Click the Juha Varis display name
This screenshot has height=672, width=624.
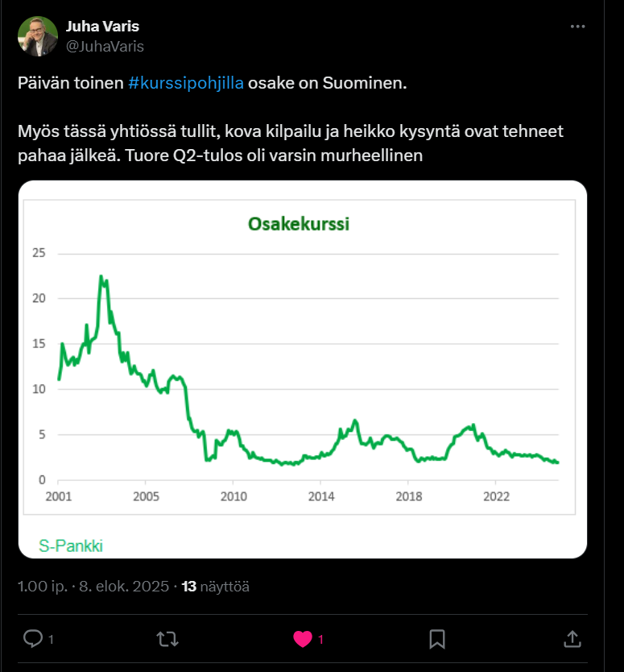pyautogui.click(x=102, y=27)
